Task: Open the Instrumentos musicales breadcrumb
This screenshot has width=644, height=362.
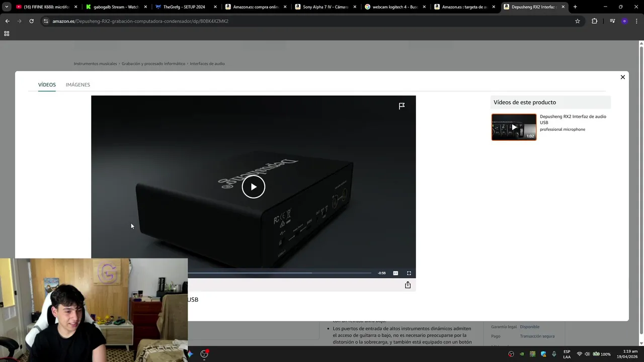Action: [x=95, y=63]
